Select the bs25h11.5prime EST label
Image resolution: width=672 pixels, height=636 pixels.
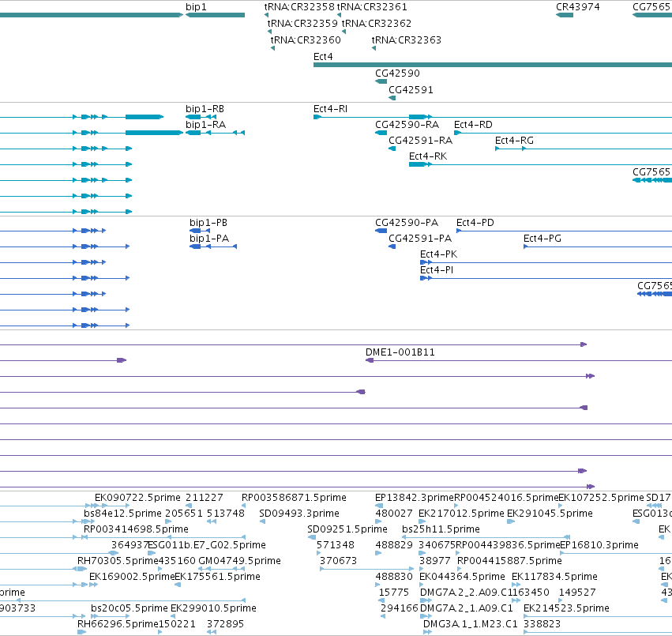(441, 529)
